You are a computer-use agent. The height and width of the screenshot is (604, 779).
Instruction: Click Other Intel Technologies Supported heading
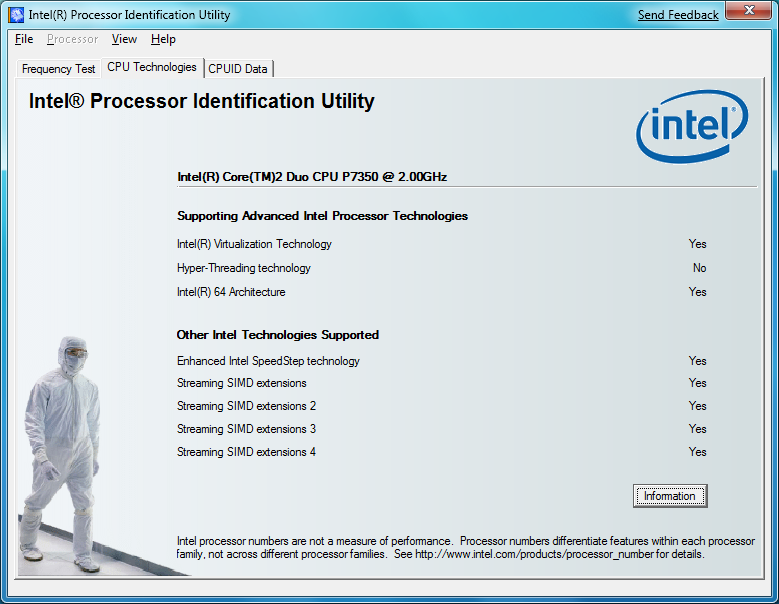point(278,335)
